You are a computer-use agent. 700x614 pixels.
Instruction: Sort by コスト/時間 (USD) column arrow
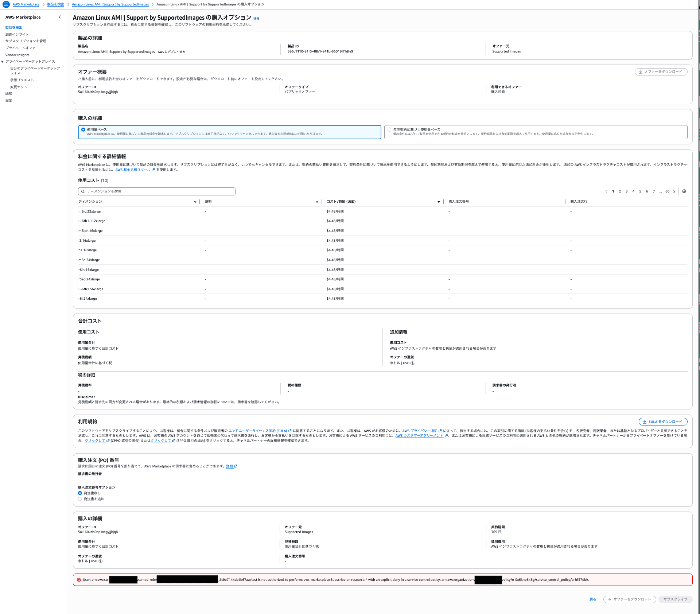click(439, 202)
